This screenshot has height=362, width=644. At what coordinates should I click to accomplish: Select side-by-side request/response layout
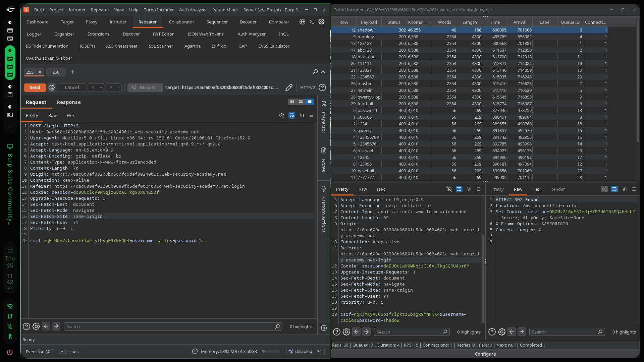[292, 102]
